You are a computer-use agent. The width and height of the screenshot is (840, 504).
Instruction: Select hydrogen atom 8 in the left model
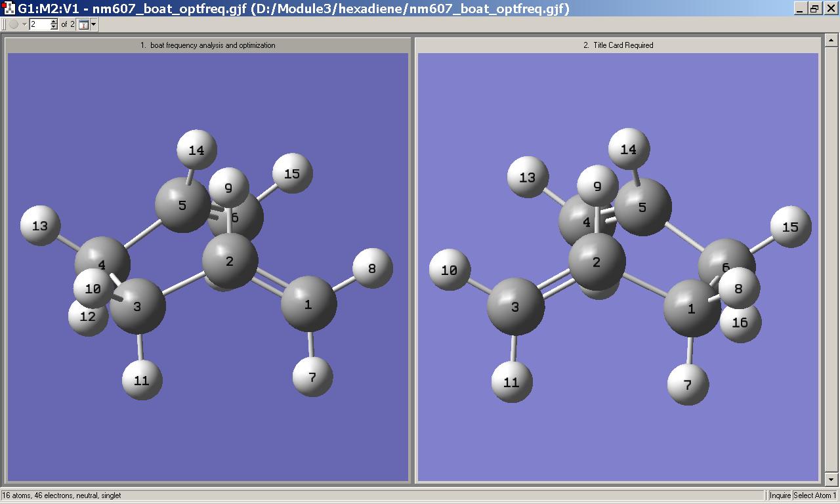pos(373,268)
